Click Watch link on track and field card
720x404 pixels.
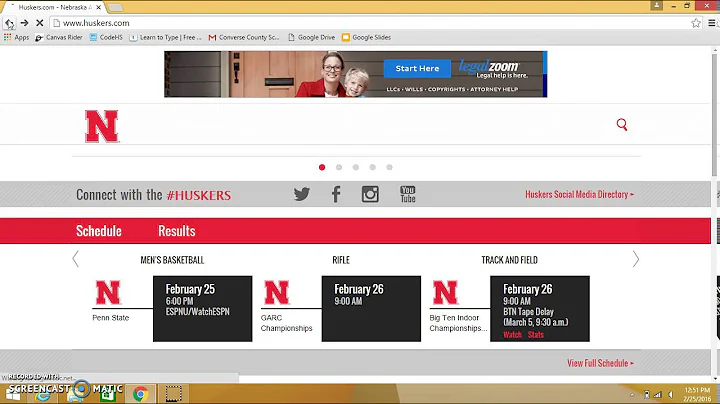(x=512, y=335)
